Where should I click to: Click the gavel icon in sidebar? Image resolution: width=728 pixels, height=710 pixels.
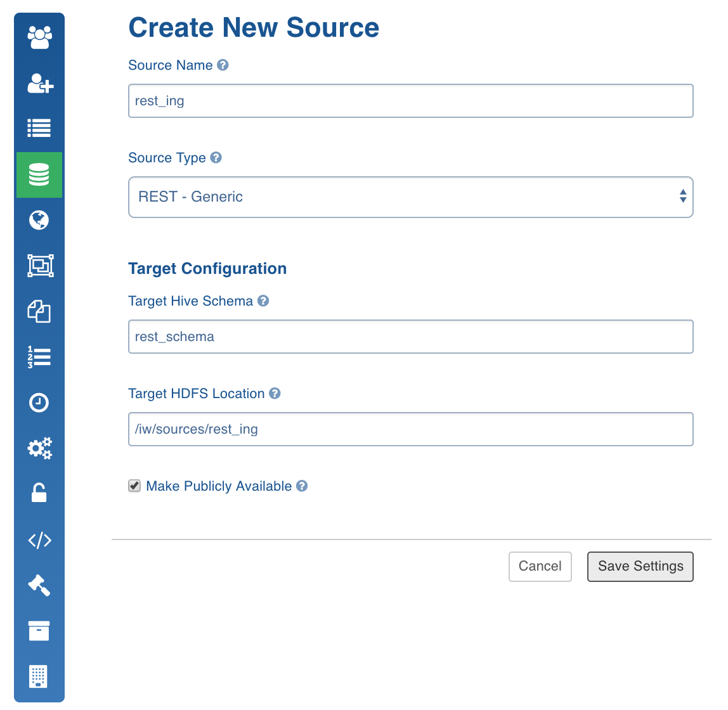(39, 585)
